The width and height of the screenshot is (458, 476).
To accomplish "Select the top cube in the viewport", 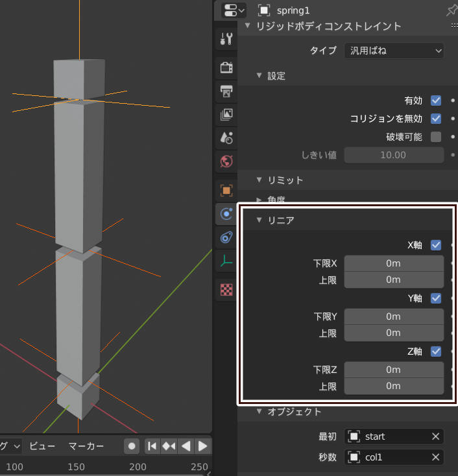I will tap(79, 79).
